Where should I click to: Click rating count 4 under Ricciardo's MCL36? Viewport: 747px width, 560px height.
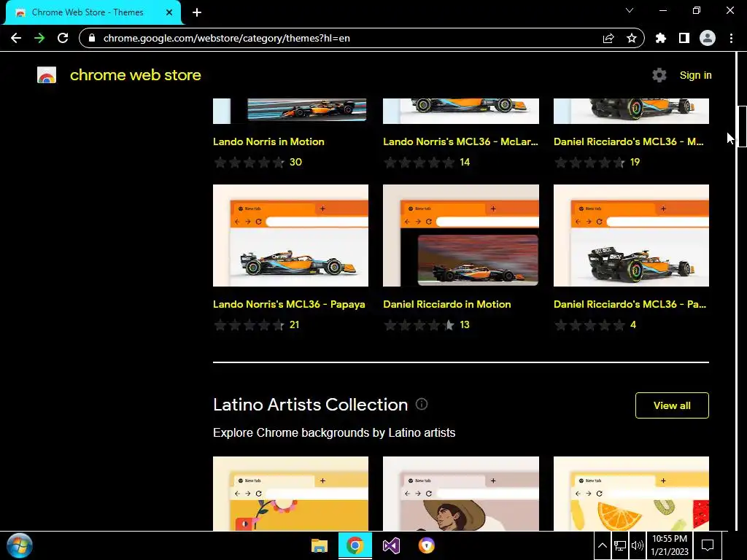click(x=633, y=324)
